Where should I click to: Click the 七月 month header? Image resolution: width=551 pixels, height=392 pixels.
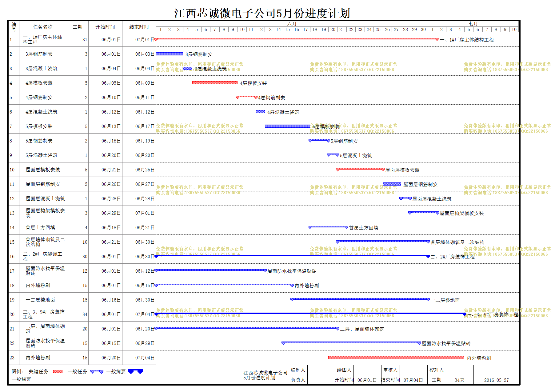pos(473,24)
